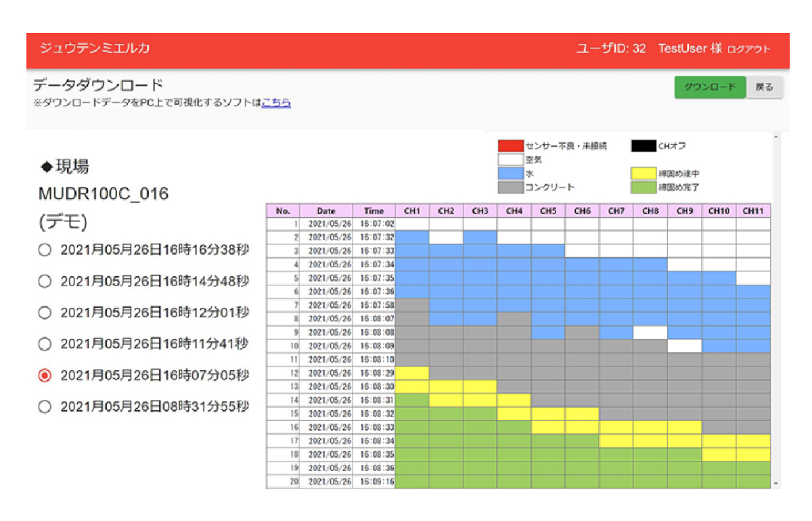812x521 pixels.
Task: Click the 戻る button
Action: point(764,87)
